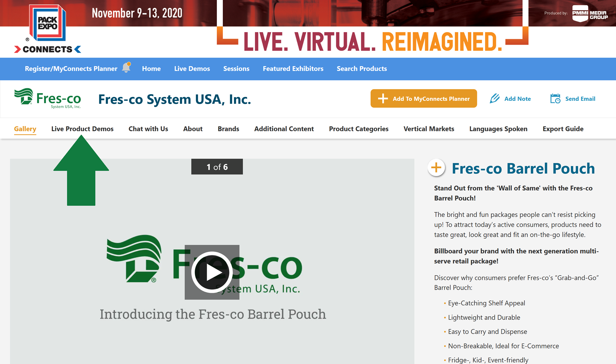
Task: Open Live Demos in the navigation bar
Action: (x=192, y=69)
